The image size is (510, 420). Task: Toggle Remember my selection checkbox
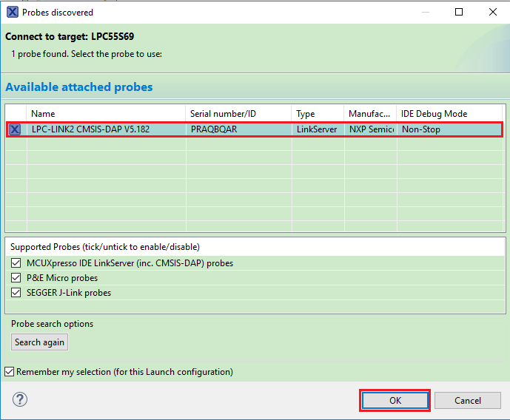click(10, 372)
